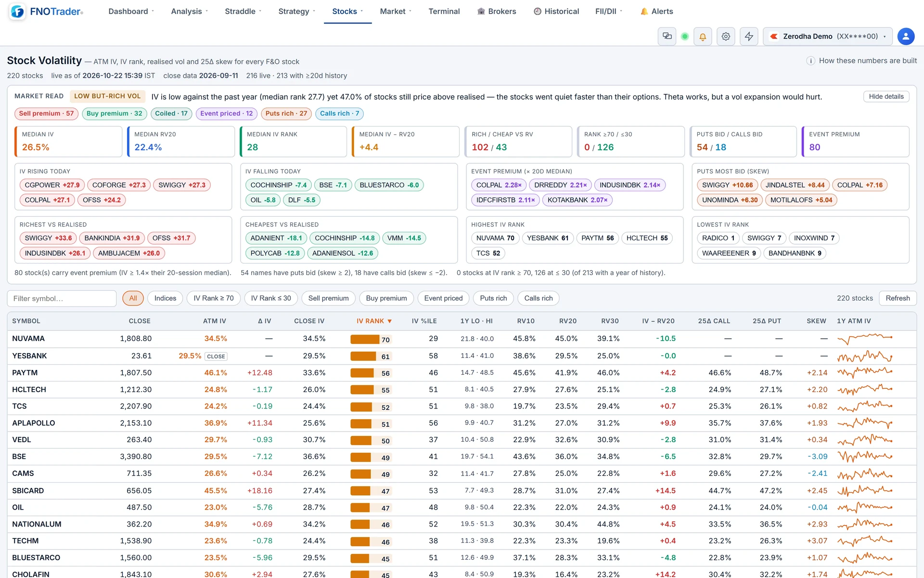Open the multi-window screens icon
Viewport: 924px width, 578px height.
tap(667, 36)
